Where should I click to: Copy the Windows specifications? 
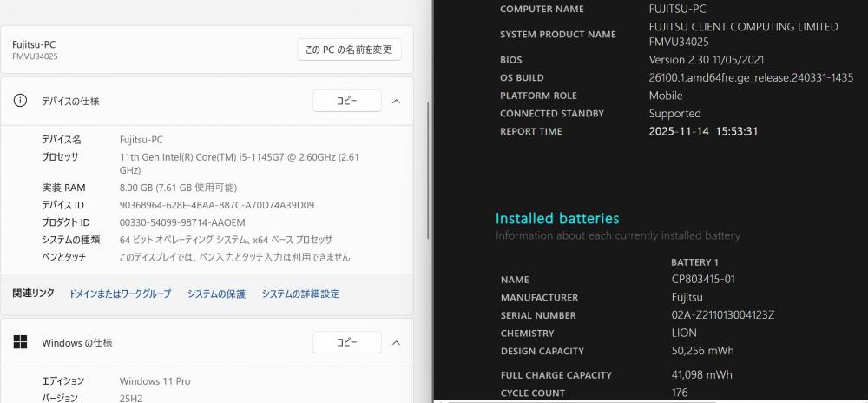[x=347, y=342]
